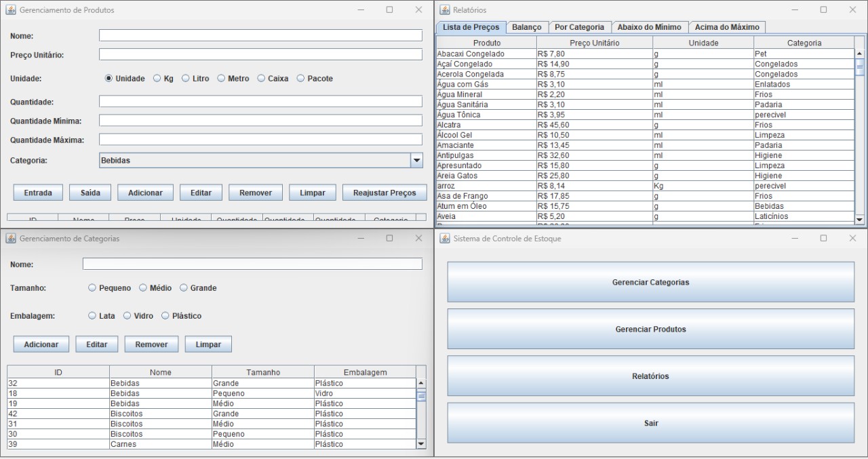Click the Alcatra product cell

click(486, 125)
